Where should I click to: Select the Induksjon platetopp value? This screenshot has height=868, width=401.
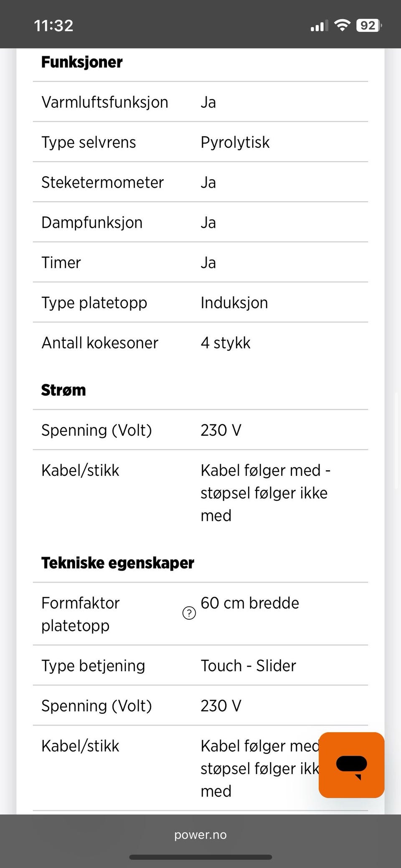click(234, 302)
